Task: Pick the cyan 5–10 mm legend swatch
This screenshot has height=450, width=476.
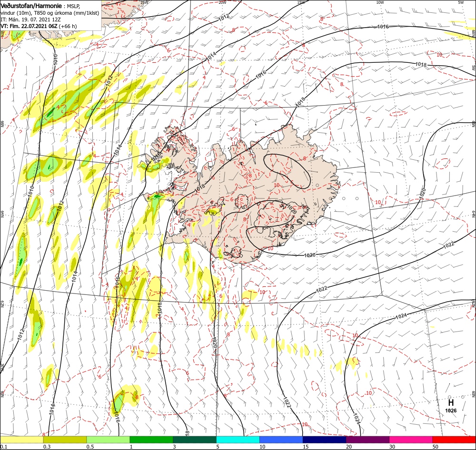Action: point(238,440)
